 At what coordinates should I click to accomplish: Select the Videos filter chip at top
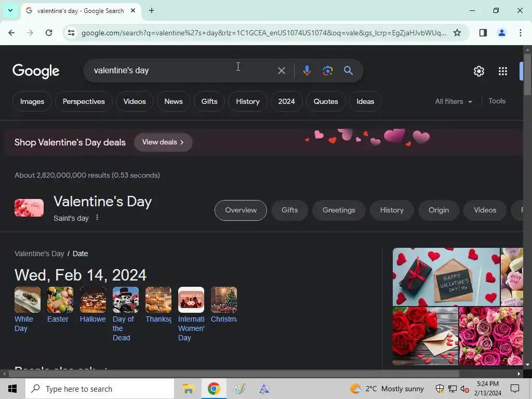[x=135, y=101]
